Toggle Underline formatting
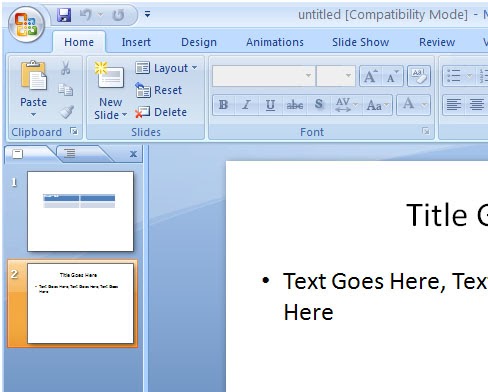 [270, 105]
